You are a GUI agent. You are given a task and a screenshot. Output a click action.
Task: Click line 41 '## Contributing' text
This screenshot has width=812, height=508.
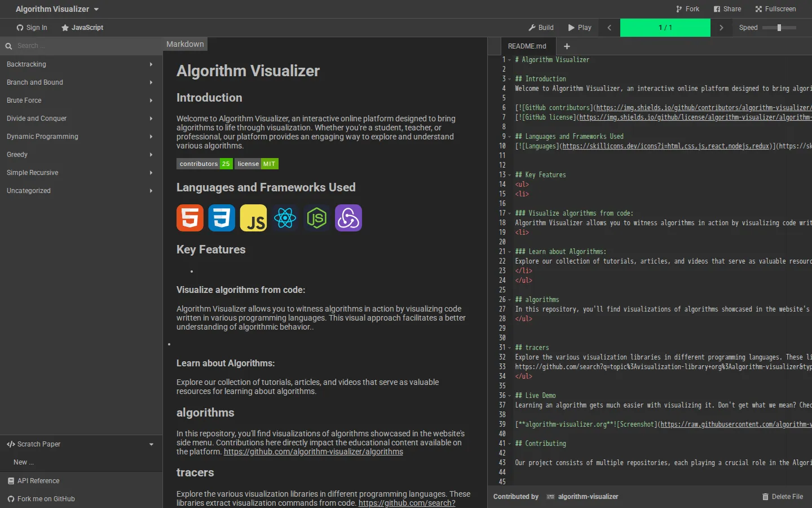coord(540,444)
